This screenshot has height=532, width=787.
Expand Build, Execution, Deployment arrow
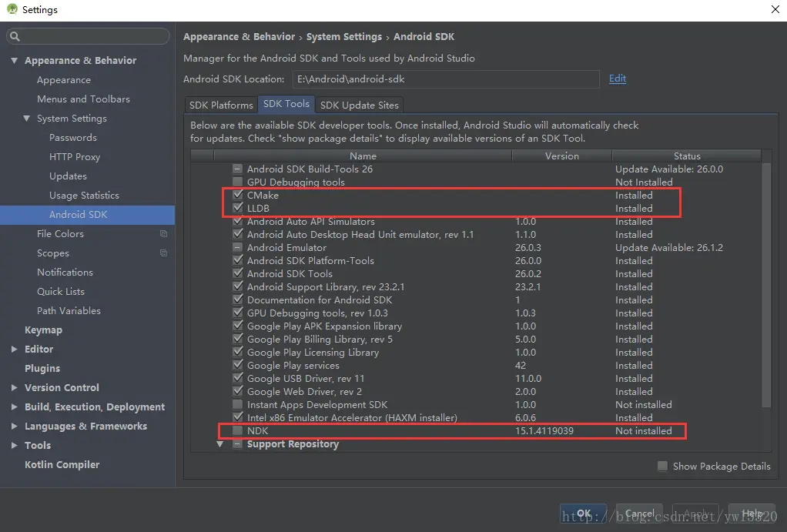coord(14,407)
